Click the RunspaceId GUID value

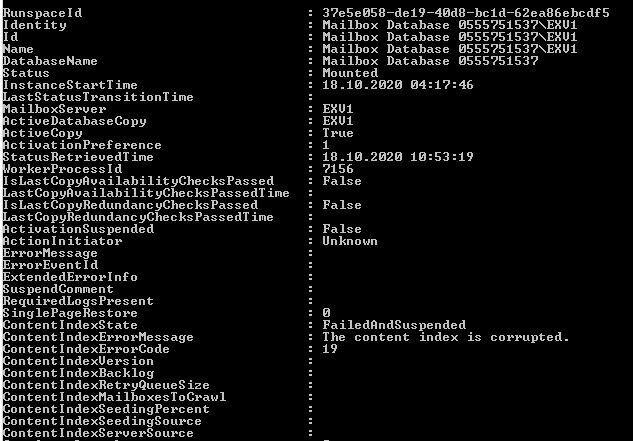click(x=466, y=13)
